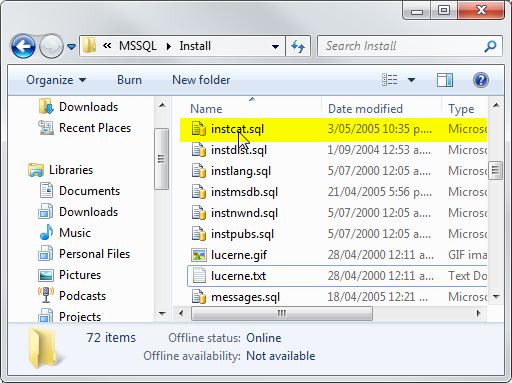Open address bar history dropdown

pos(275,46)
